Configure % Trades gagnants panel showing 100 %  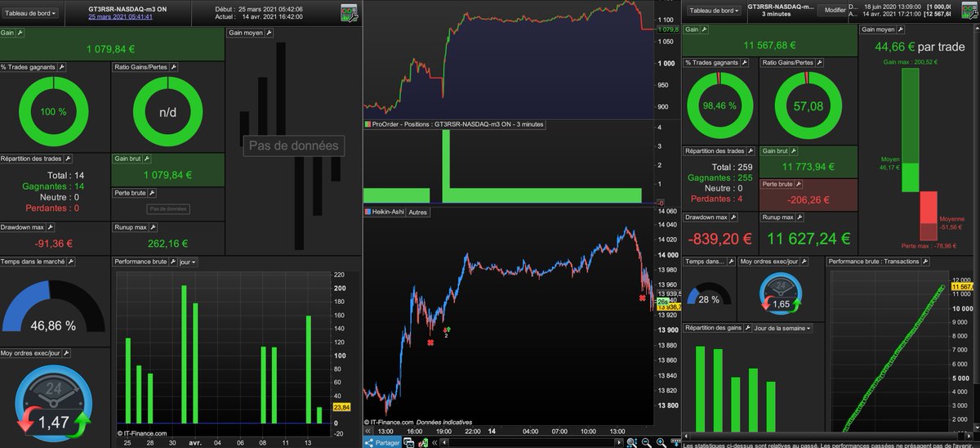coord(61,67)
